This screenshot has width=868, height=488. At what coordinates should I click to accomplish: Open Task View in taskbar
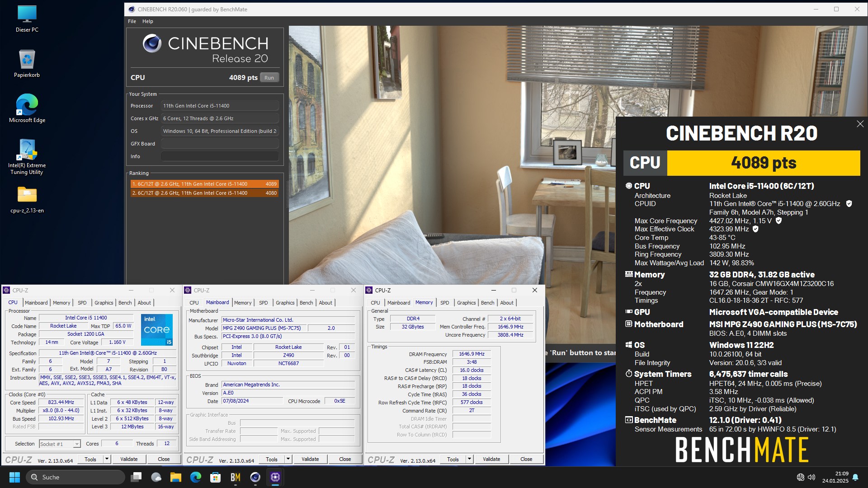click(x=136, y=477)
